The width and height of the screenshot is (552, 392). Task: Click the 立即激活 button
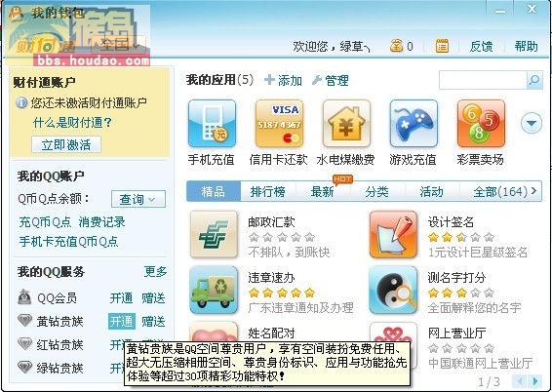tap(66, 144)
